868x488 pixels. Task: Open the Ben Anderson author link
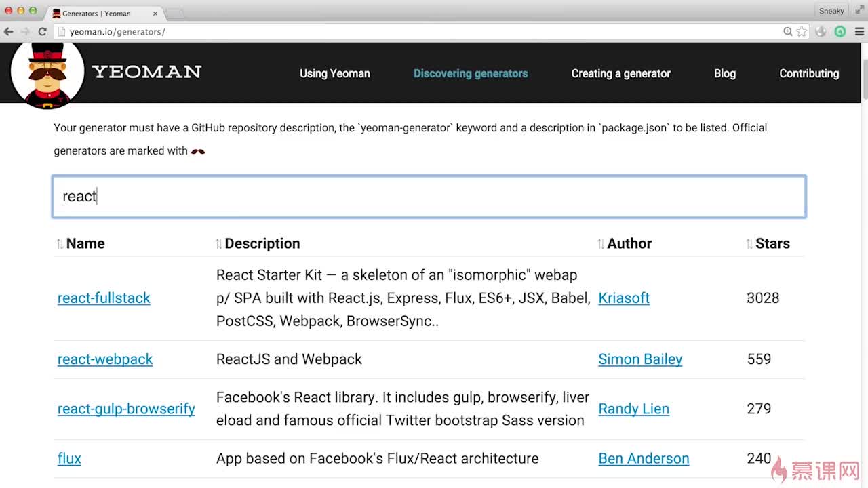pos(644,458)
